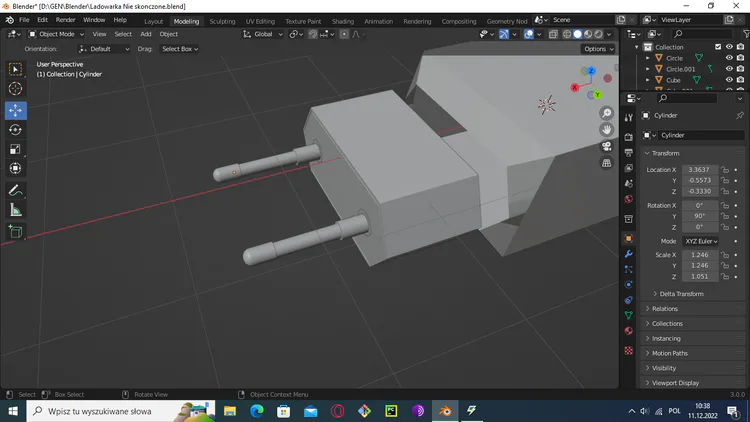Switch to rendered viewport shading
Screen dimensions: 750x422
tap(598, 34)
